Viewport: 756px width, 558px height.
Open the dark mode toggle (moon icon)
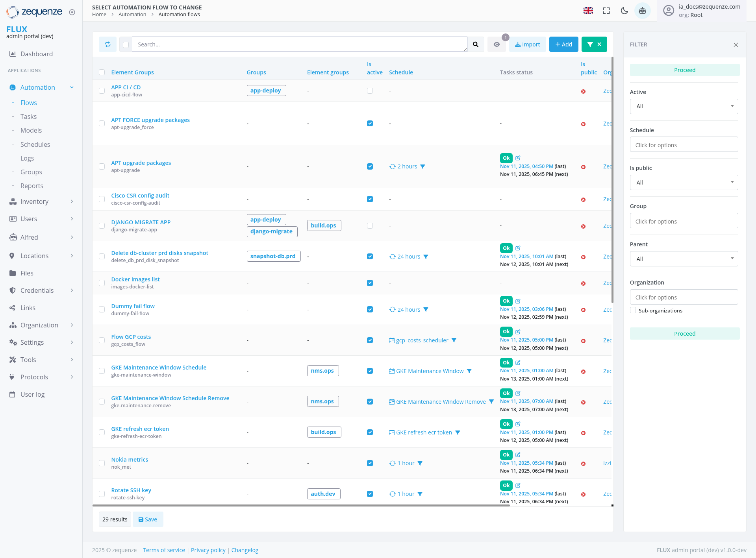coord(624,11)
